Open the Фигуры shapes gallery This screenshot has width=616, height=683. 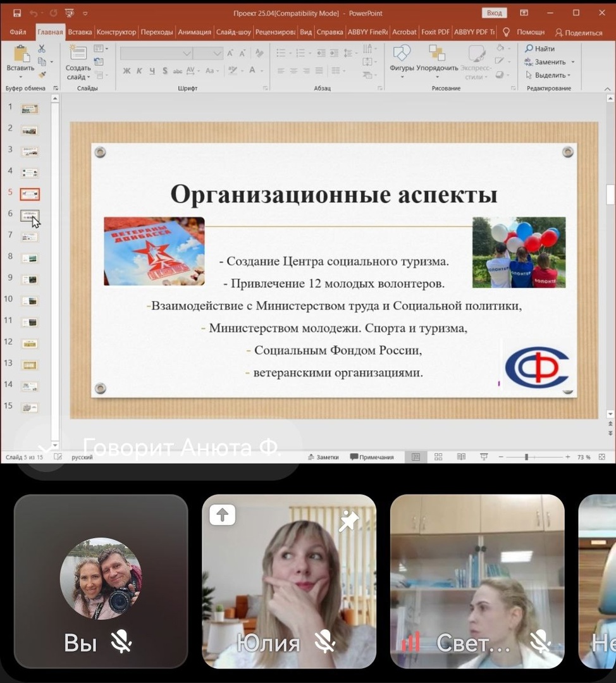pyautogui.click(x=402, y=61)
